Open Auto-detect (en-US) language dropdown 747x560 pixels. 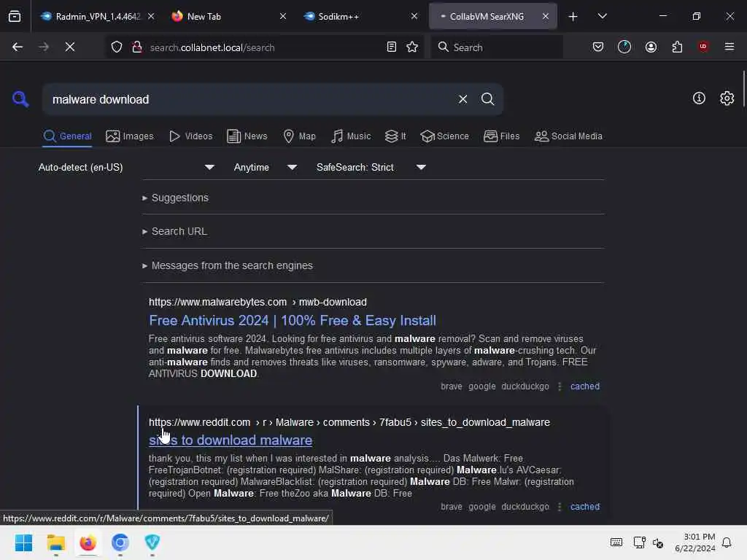[126, 168]
